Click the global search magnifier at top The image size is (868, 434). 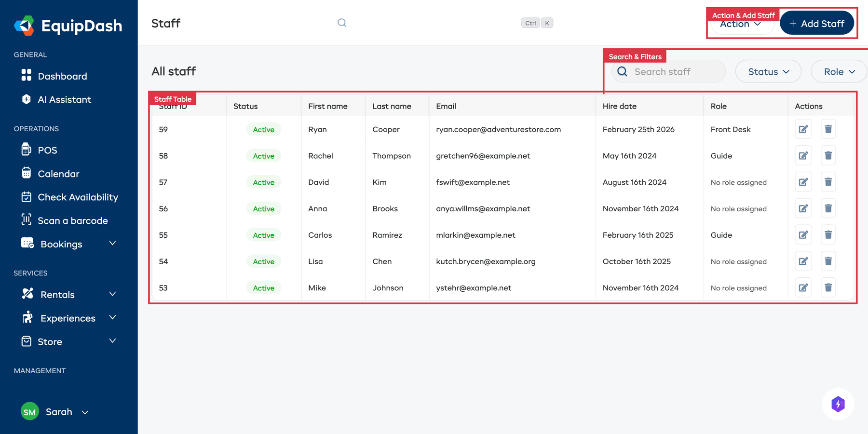tap(342, 23)
